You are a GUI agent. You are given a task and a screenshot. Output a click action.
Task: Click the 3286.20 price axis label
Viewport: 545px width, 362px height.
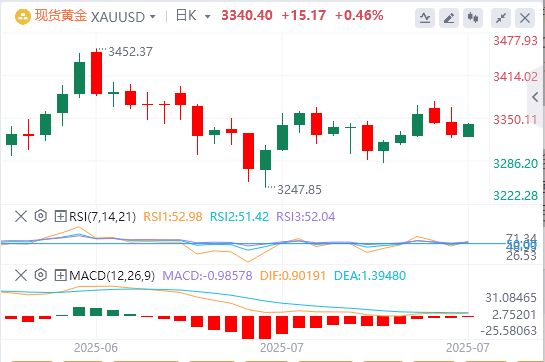click(515, 163)
